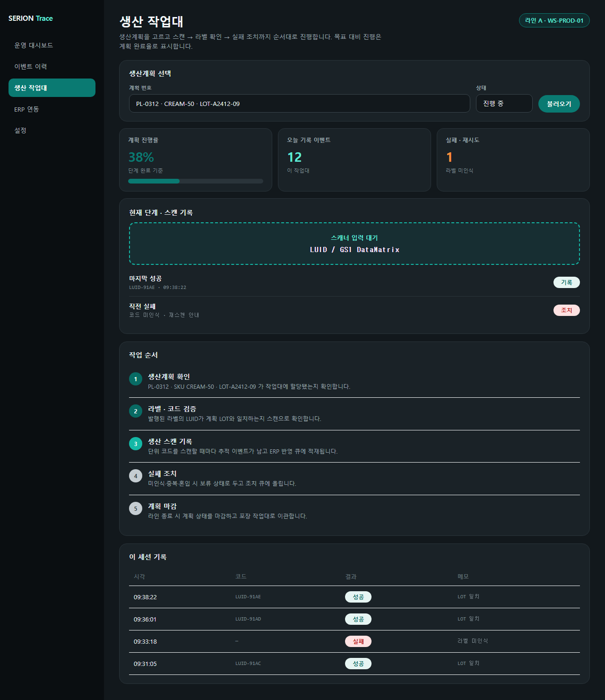
Task: Click the LUID-91AC code cell
Action: (x=248, y=664)
